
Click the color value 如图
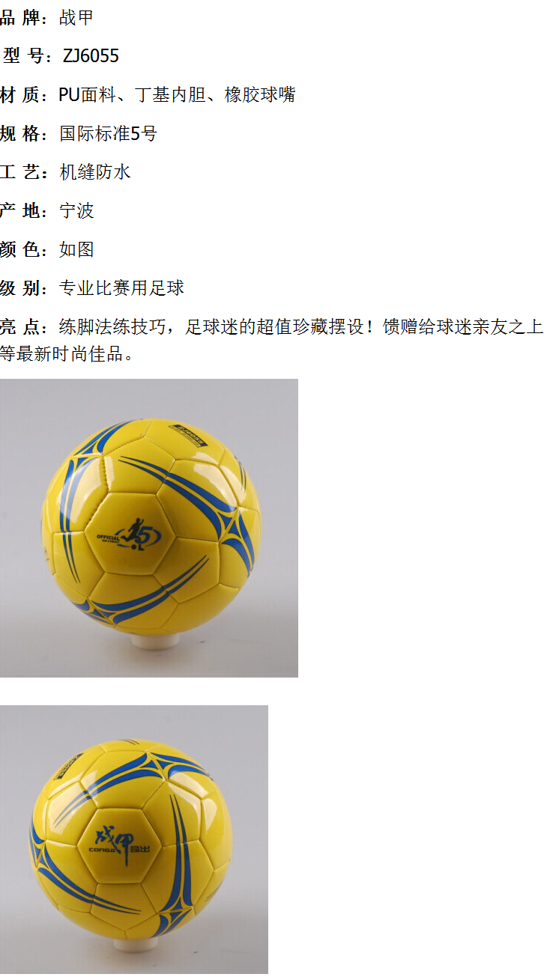(x=76, y=250)
